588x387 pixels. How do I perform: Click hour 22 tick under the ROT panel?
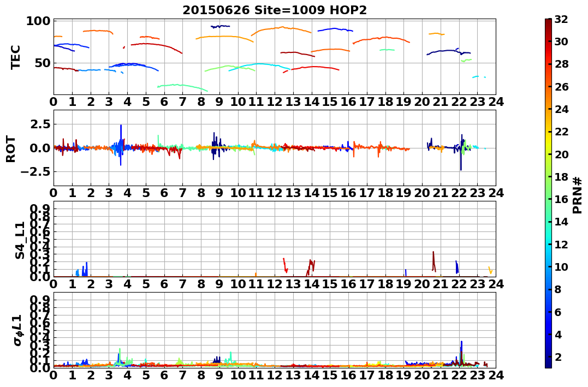(459, 193)
